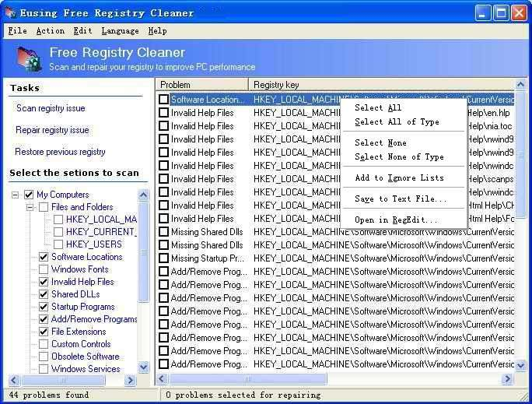
Task: Click 'Select the setions to scan' heading
Action: pos(75,173)
